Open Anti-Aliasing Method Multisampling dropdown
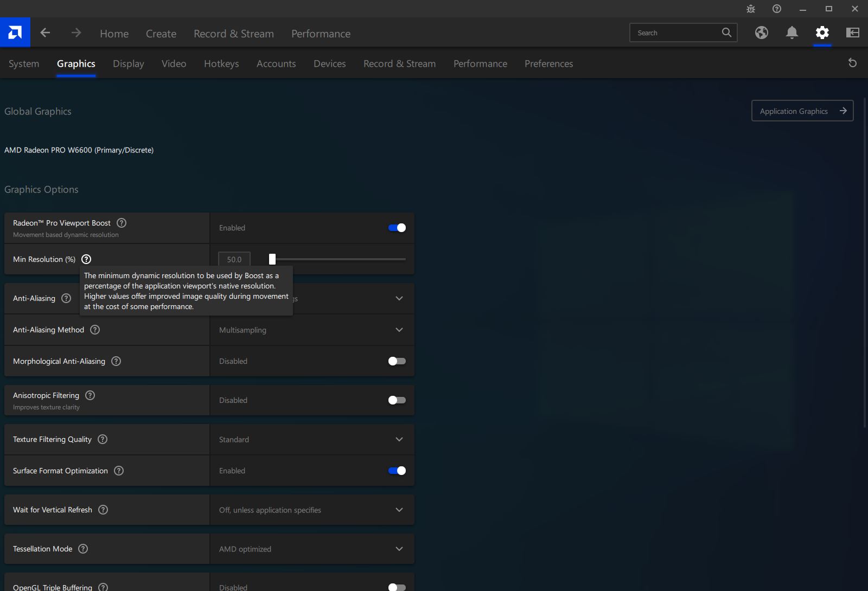The height and width of the screenshot is (591, 868). [312, 330]
